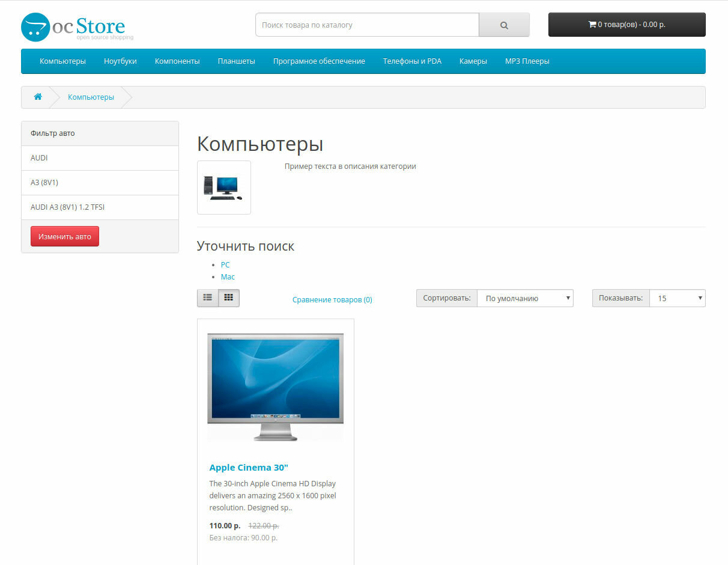Image resolution: width=728 pixels, height=565 pixels.
Task: Open the Камеры category menu
Action: pyautogui.click(x=473, y=61)
